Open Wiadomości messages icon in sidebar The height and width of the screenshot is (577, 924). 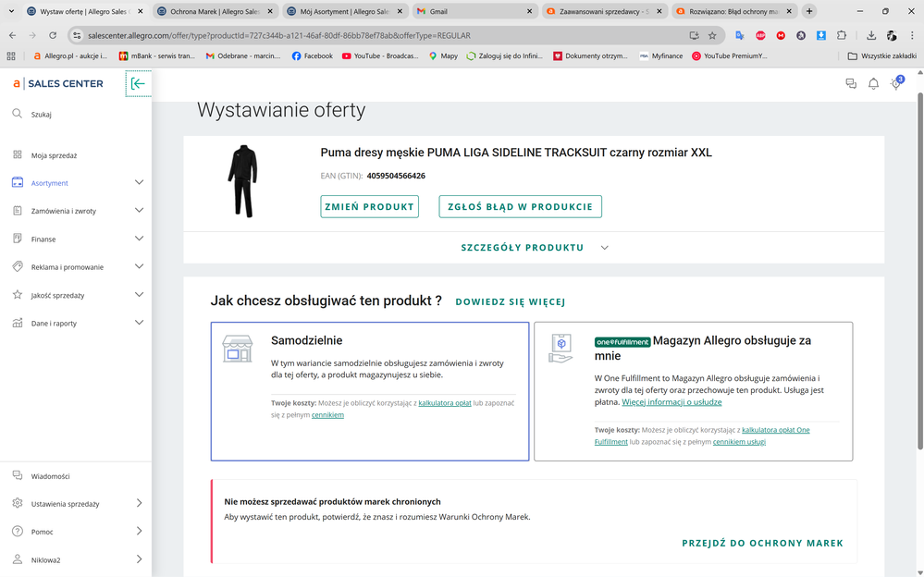(17, 475)
